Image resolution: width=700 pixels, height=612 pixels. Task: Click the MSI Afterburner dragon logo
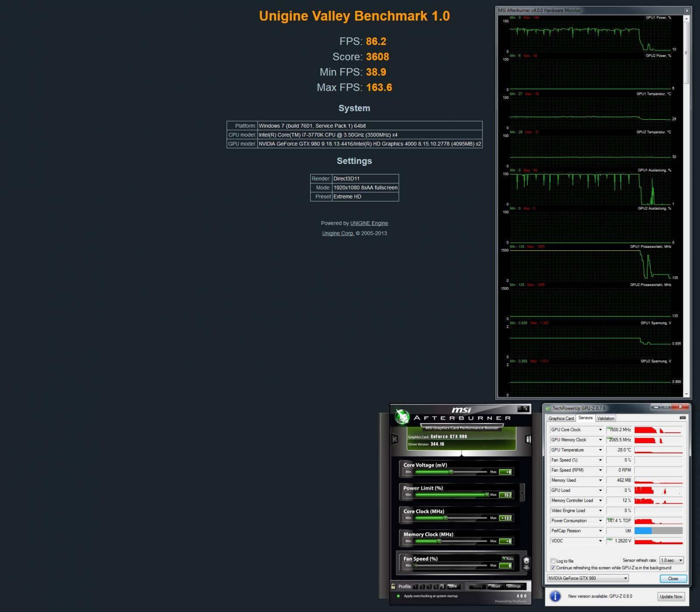click(402, 417)
